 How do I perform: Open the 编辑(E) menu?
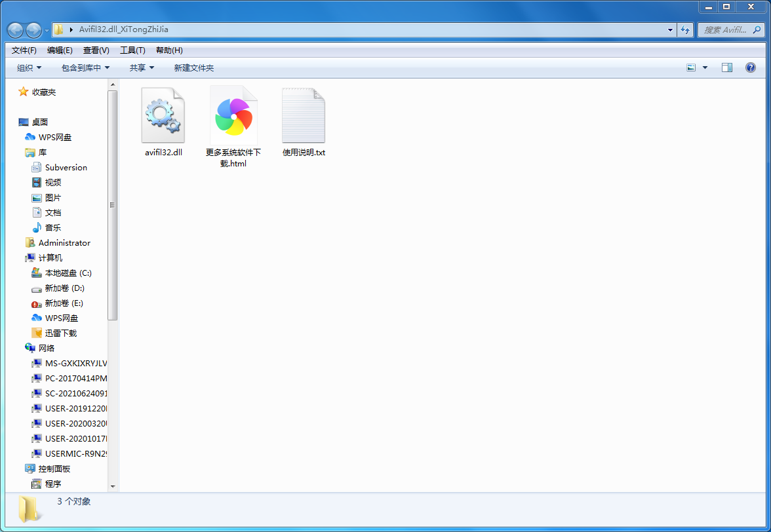(x=60, y=50)
